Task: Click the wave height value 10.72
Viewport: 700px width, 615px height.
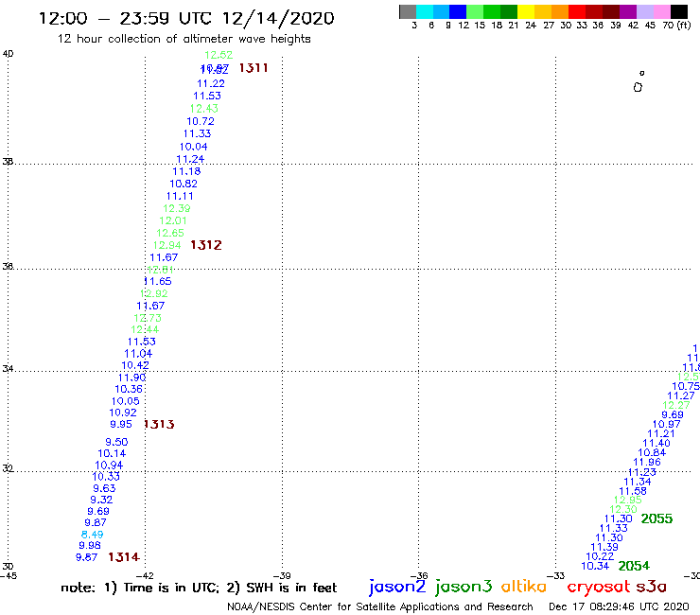Action: (x=201, y=121)
